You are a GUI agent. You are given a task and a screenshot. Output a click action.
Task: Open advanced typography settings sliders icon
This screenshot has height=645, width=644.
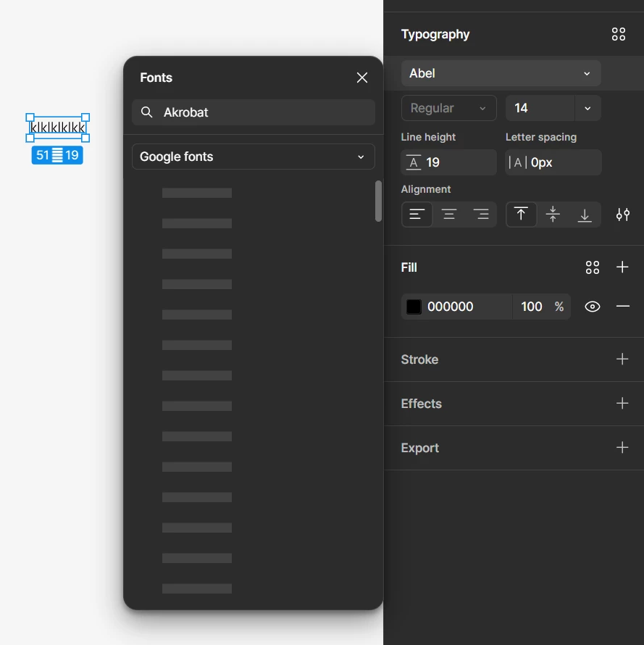[622, 215]
